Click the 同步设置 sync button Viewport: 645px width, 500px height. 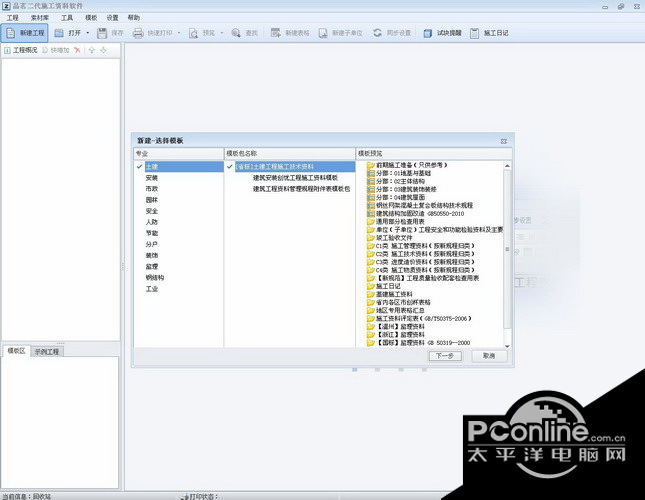[x=392, y=33]
